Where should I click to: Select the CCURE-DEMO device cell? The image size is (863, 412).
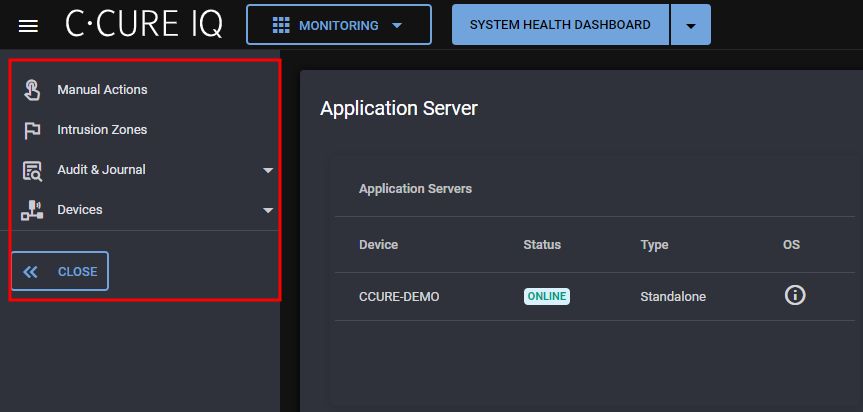(400, 297)
